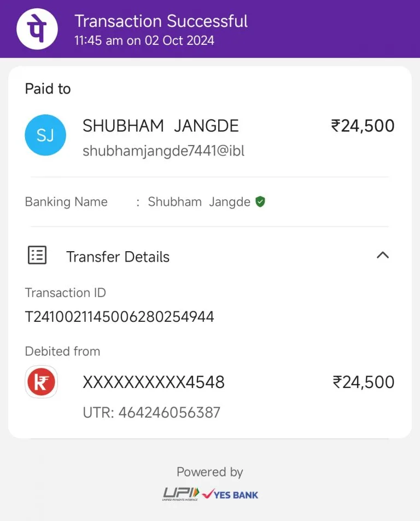Viewport: 420px width, 521px height.
Task: Tap the UTR number 464246056387
Action: (x=170, y=413)
